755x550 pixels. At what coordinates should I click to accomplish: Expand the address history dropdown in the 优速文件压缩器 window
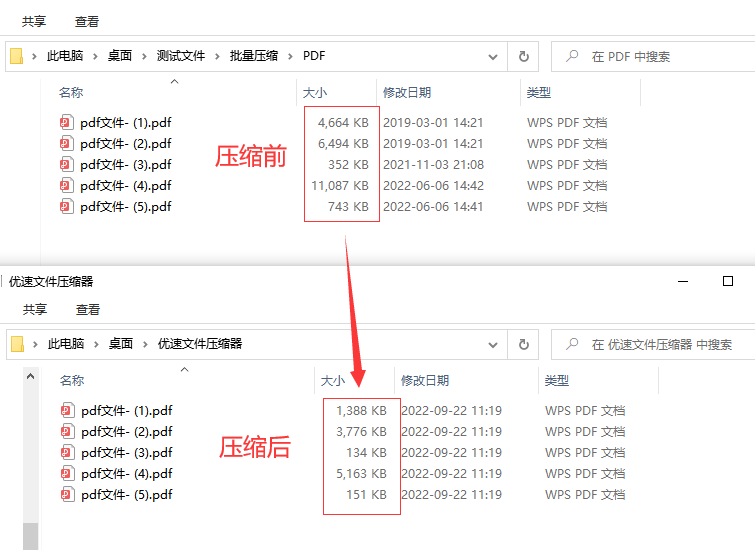coord(493,345)
